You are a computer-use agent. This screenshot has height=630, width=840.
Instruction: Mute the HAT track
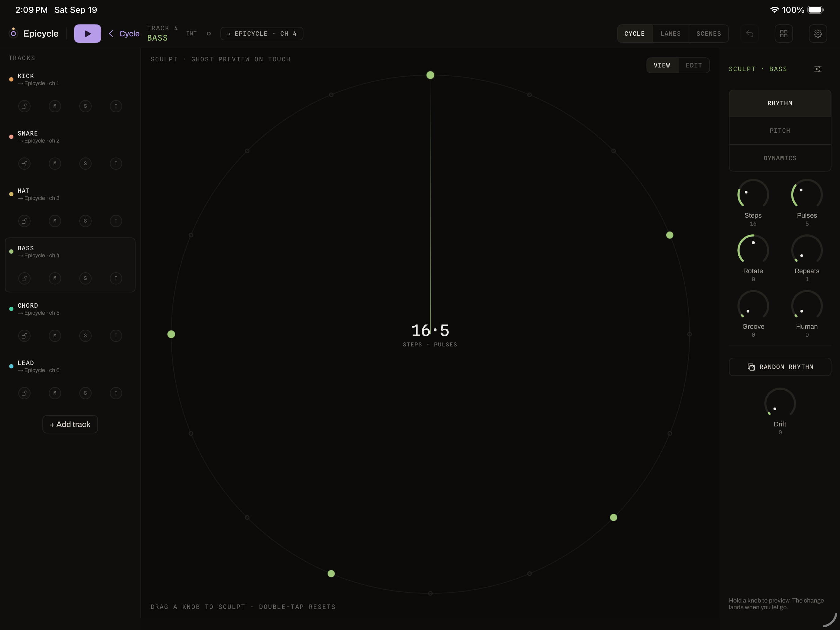(x=55, y=221)
